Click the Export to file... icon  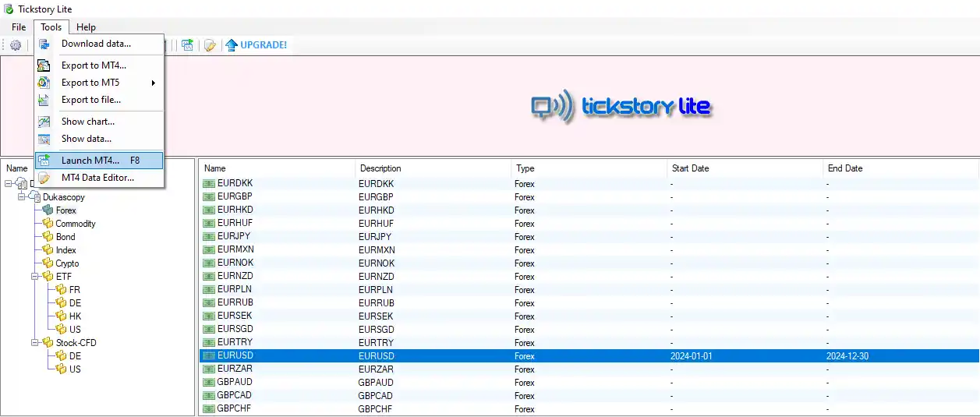pyautogui.click(x=44, y=100)
